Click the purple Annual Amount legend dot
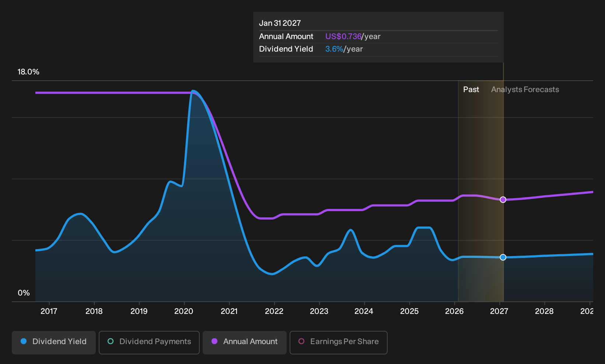Viewport: 605px width, 364px height. click(214, 342)
